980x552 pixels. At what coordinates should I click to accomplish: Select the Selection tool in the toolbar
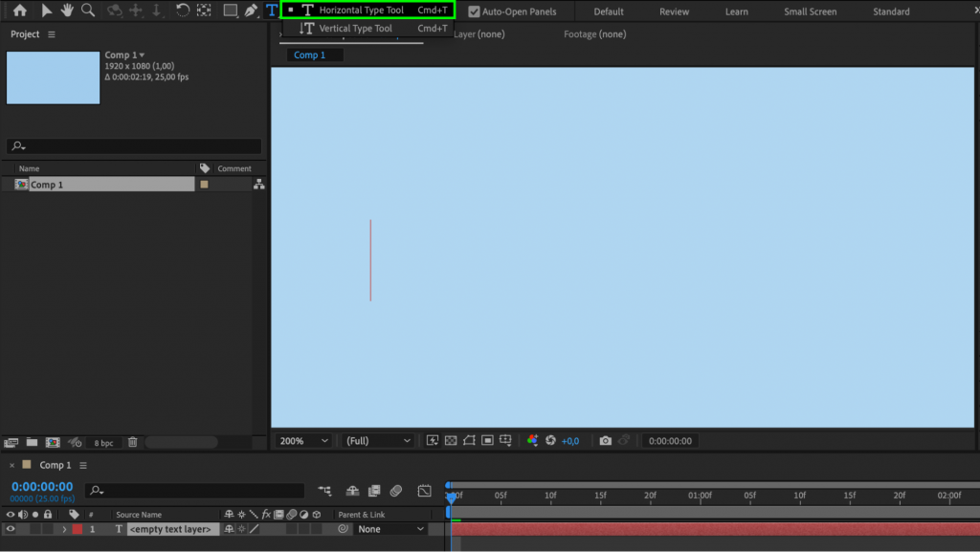pos(47,11)
